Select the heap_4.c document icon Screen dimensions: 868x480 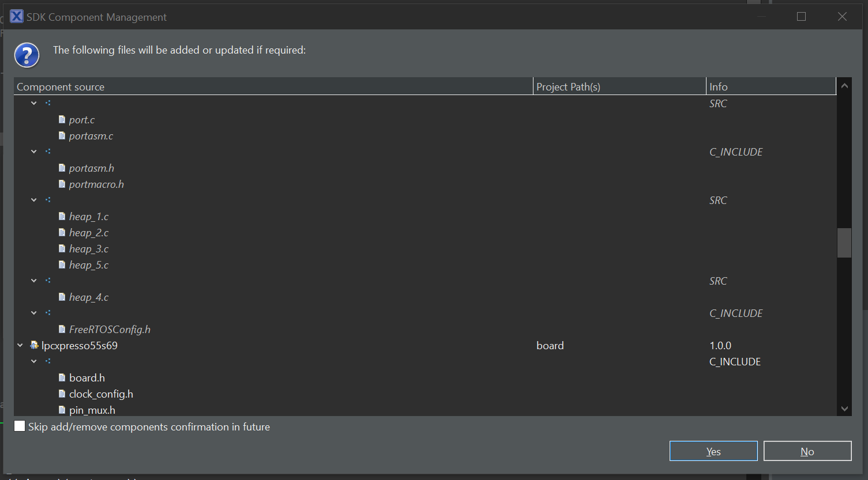62,297
